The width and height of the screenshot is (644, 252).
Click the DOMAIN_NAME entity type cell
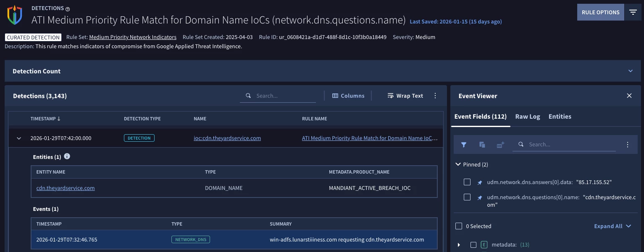pos(223,188)
